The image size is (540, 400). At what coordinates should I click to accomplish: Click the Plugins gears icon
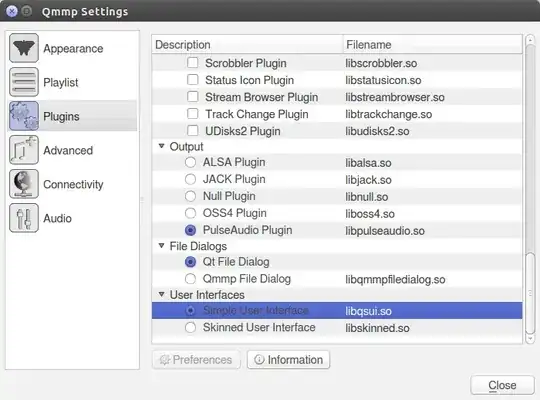point(24,116)
